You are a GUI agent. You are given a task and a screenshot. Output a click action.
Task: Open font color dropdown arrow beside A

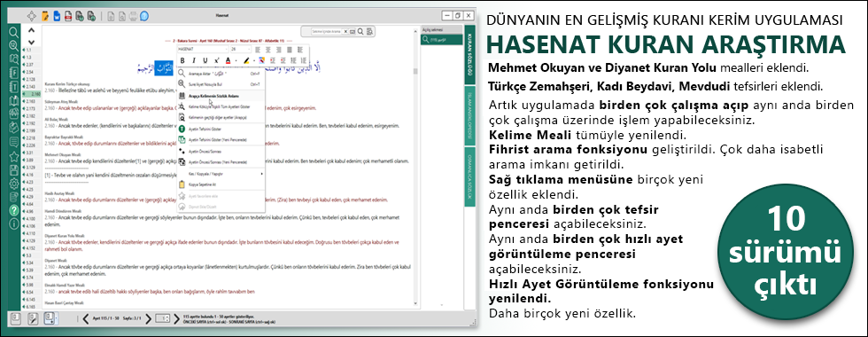point(236,60)
